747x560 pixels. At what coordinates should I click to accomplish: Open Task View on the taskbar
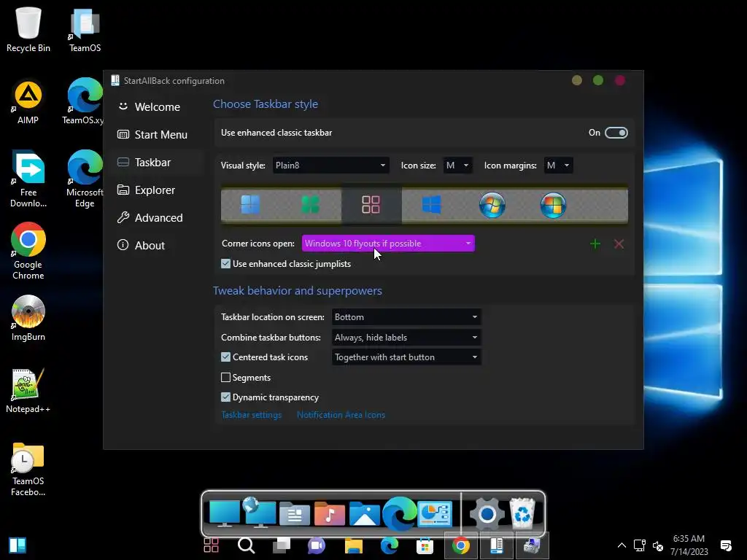coord(282,545)
